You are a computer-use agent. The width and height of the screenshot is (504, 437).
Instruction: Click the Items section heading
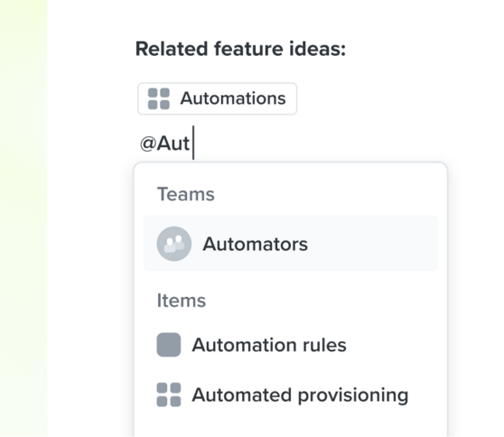182,301
